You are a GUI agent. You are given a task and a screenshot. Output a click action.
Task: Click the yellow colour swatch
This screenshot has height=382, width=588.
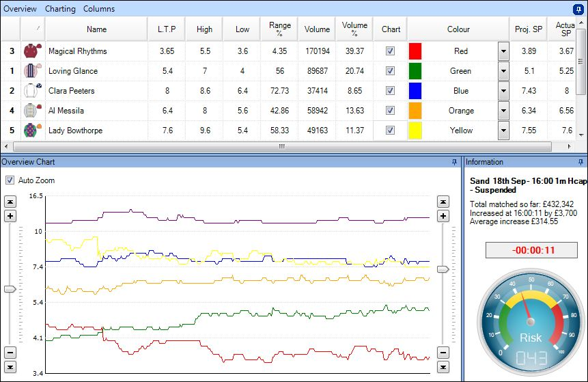point(415,131)
